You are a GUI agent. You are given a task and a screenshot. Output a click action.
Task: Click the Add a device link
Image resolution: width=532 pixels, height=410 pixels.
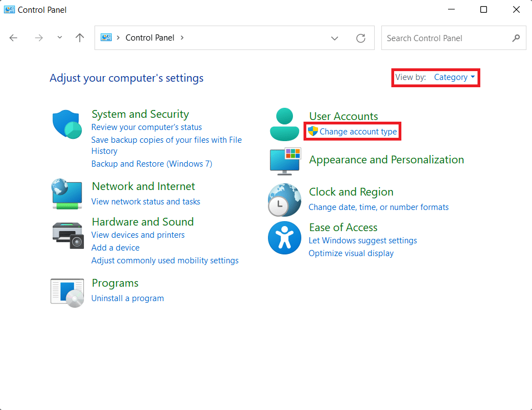point(115,248)
